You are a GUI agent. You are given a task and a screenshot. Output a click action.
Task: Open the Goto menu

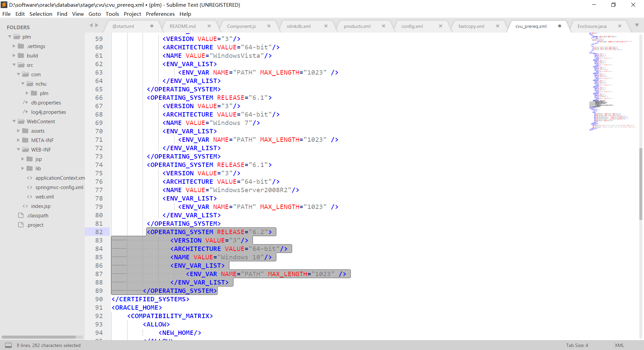click(x=95, y=14)
